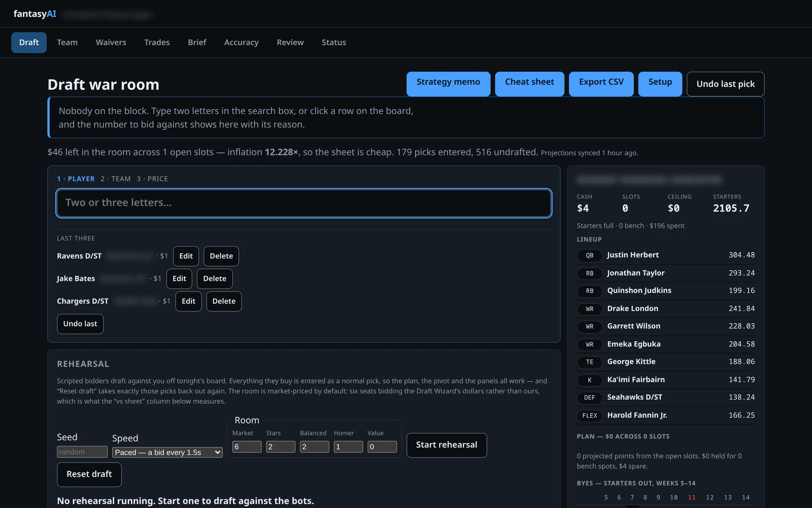
Task: Edit the Ravens D/ST pick
Action: point(186,256)
